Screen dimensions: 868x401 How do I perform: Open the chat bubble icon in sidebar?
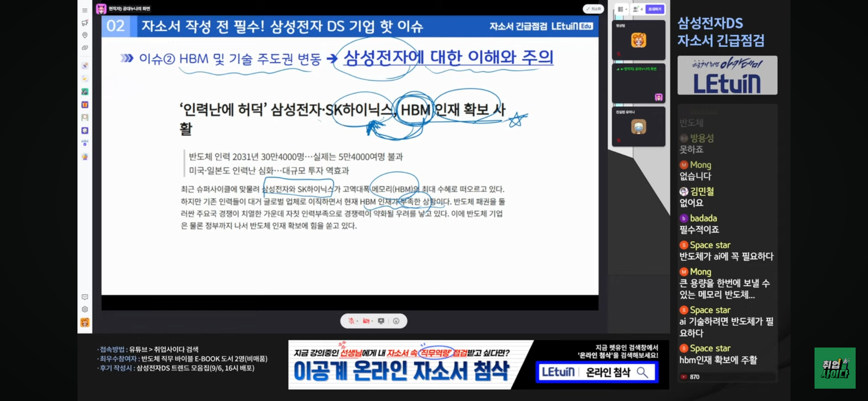click(85, 297)
